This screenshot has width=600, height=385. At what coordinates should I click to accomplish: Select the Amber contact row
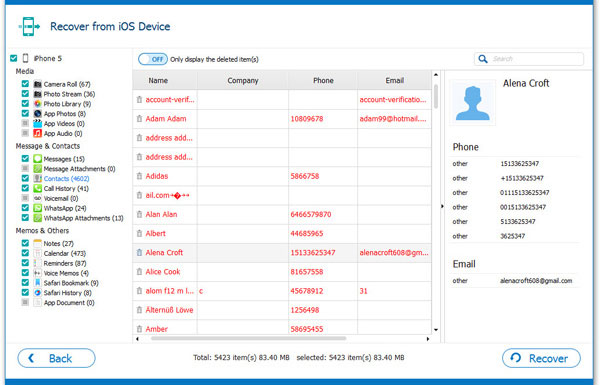(282, 328)
